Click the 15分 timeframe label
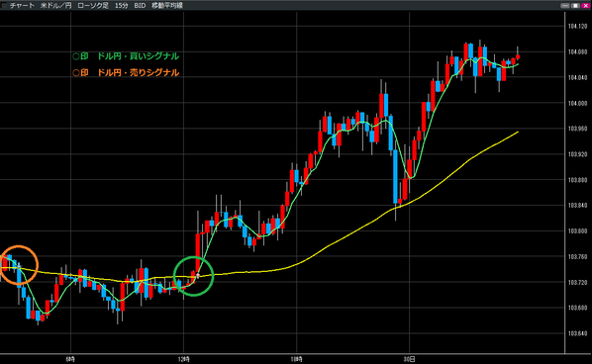This screenshot has width=592, height=364. pos(121,5)
